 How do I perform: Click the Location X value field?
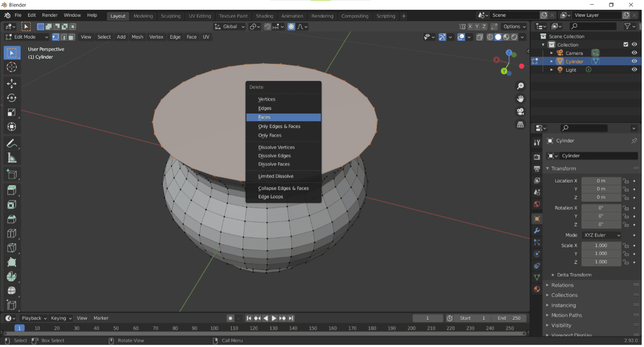601,181
